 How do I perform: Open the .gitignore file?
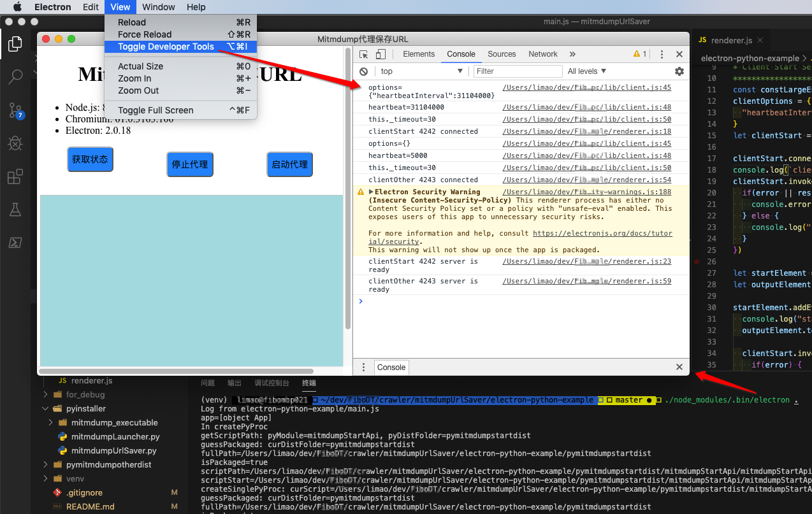click(x=84, y=492)
